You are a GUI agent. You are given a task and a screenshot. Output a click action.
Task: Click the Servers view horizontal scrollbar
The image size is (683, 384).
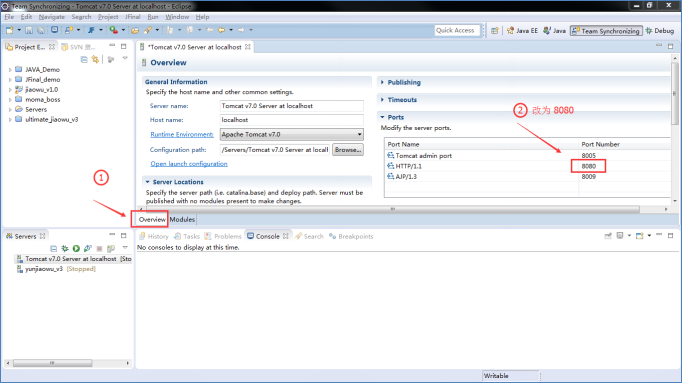point(52,363)
